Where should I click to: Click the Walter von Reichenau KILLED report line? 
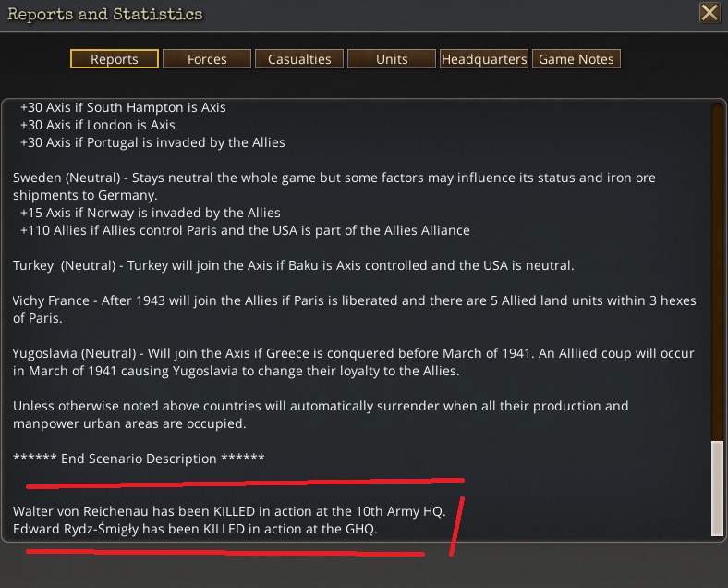229,511
